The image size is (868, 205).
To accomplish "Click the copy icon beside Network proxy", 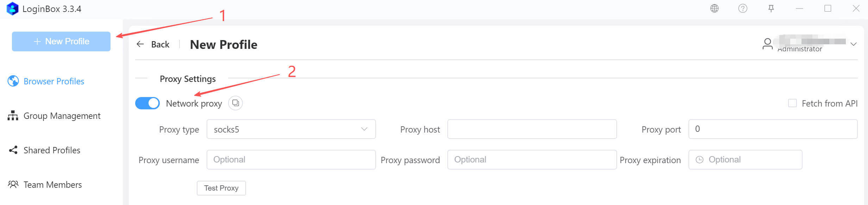I will click(235, 103).
